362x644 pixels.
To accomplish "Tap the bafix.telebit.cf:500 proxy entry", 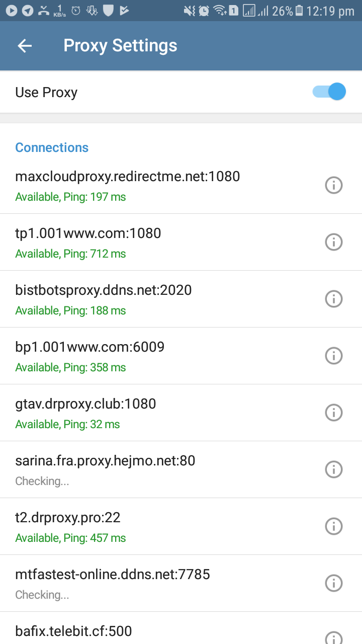I will pyautogui.click(x=74, y=631).
